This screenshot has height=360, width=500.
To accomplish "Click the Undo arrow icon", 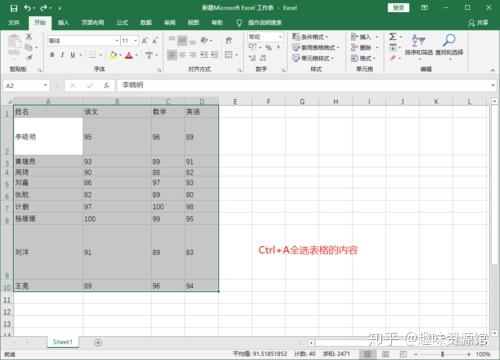I will 27,8.
